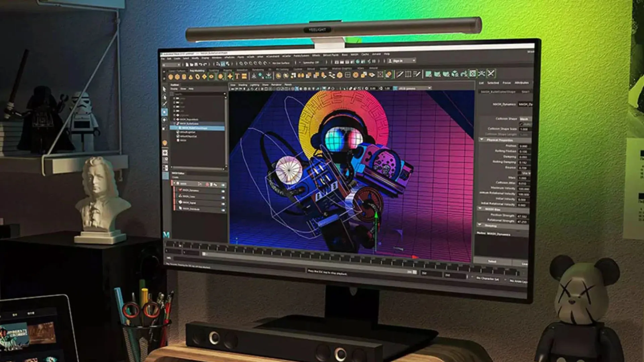Select the polygon sphere shelf icon
Screen dimensions: 644x362
tap(171, 77)
